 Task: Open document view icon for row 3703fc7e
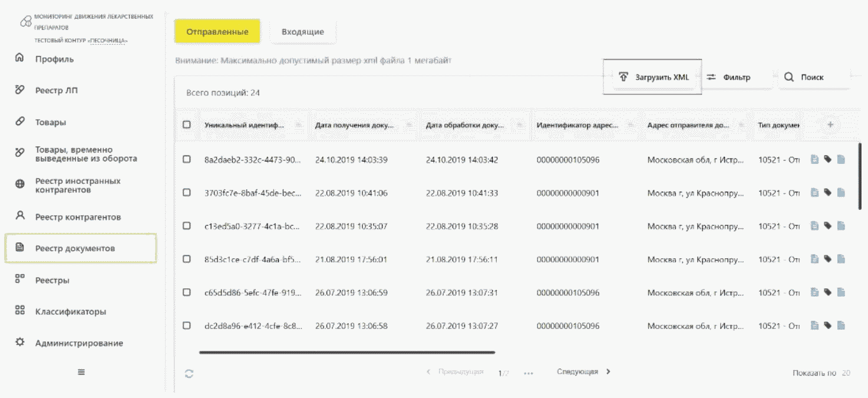814,192
